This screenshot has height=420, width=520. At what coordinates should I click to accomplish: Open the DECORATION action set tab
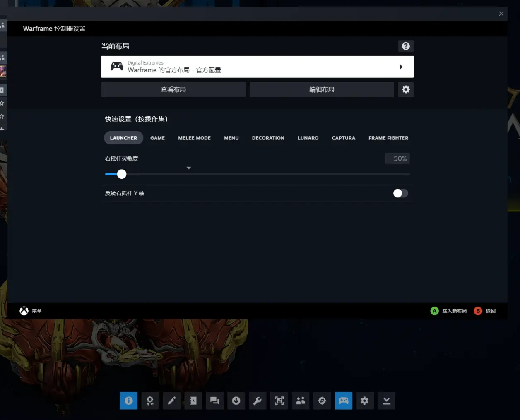click(x=268, y=138)
